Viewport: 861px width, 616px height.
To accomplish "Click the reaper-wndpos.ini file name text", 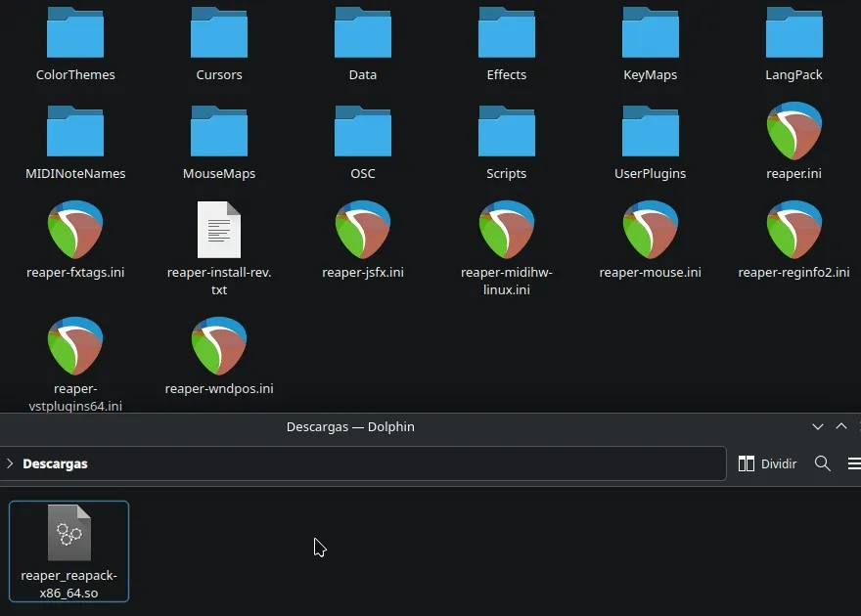I will click(219, 388).
